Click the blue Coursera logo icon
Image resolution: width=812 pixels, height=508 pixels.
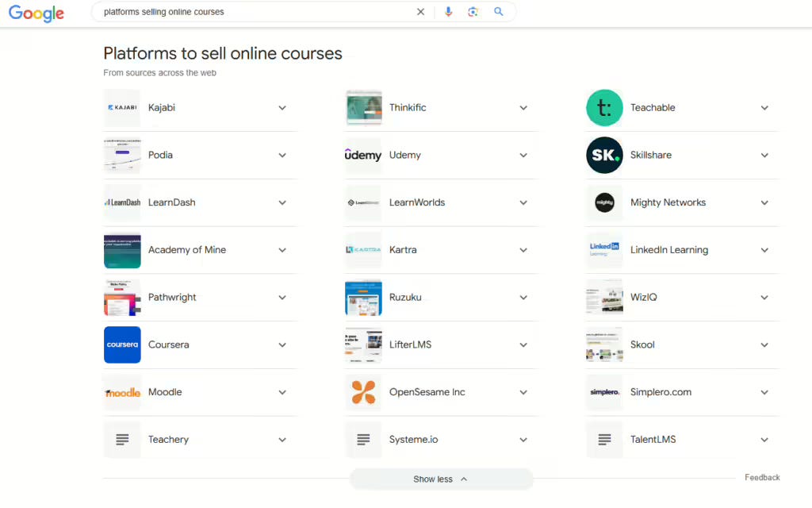(x=122, y=344)
